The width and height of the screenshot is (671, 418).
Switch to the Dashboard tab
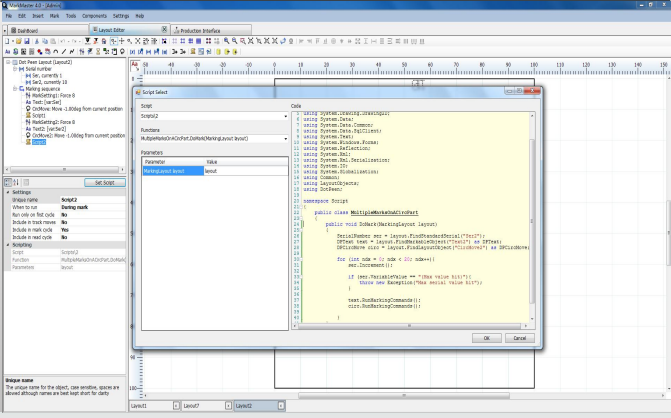pos(47,30)
